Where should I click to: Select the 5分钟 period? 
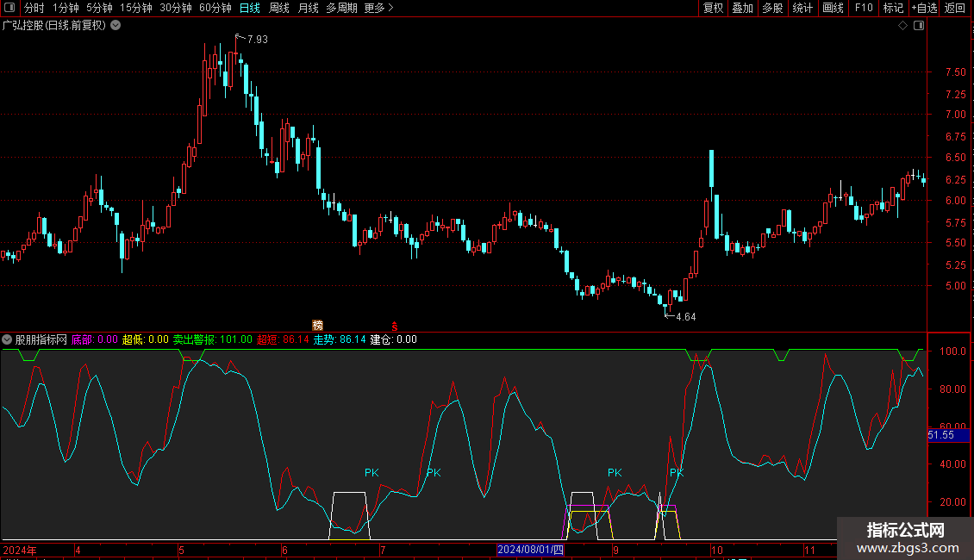99,8
